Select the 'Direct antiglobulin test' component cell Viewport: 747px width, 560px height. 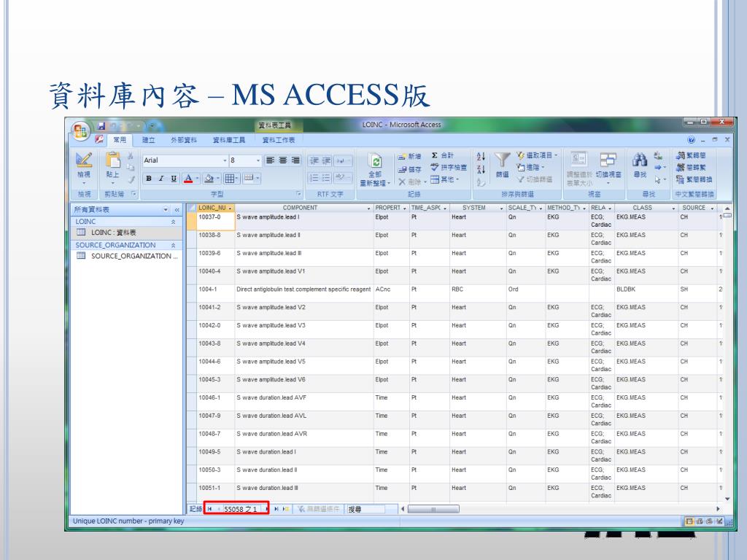[x=304, y=294]
